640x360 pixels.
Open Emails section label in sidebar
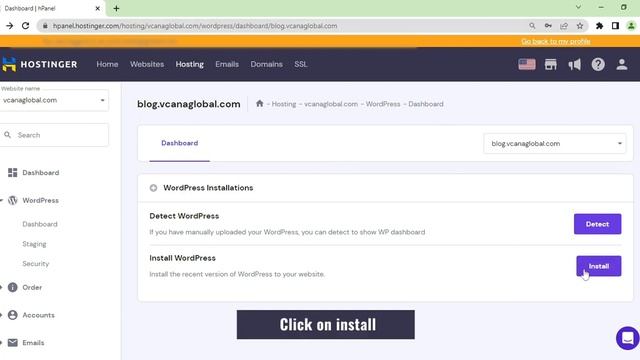pyautogui.click(x=33, y=342)
